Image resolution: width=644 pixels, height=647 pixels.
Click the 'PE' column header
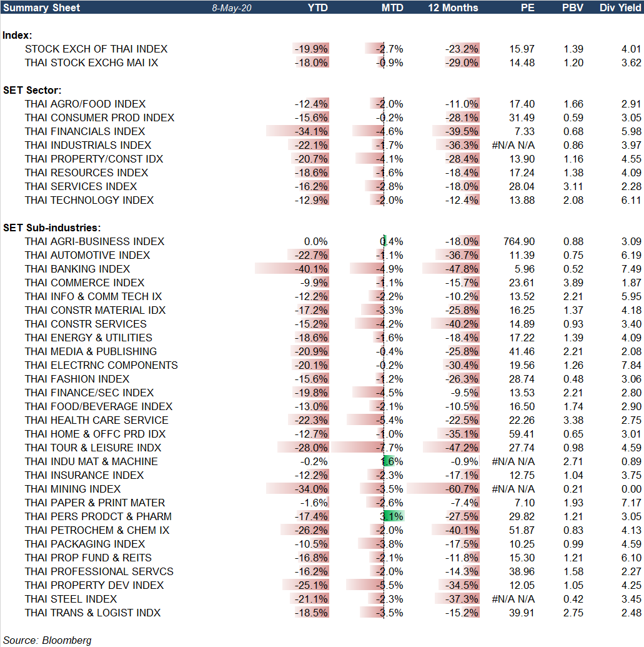pyautogui.click(x=527, y=8)
